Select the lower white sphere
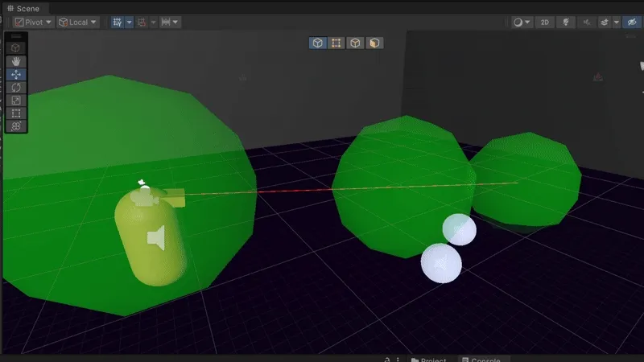 [x=441, y=263]
